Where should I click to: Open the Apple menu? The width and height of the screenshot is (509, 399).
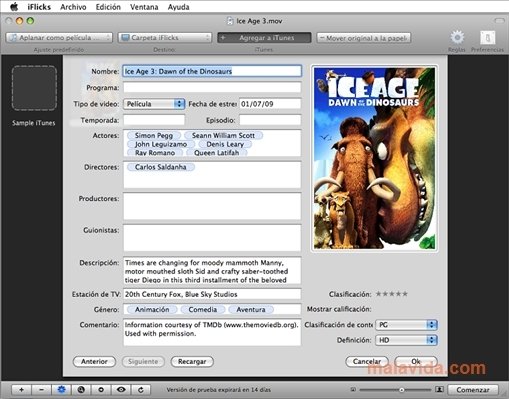pos(14,7)
